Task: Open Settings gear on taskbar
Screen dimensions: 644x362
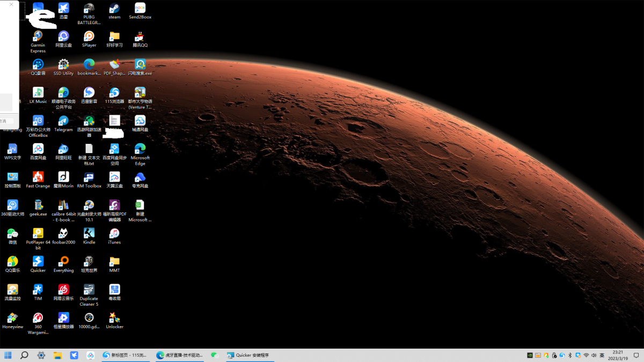Action: click(x=41, y=355)
